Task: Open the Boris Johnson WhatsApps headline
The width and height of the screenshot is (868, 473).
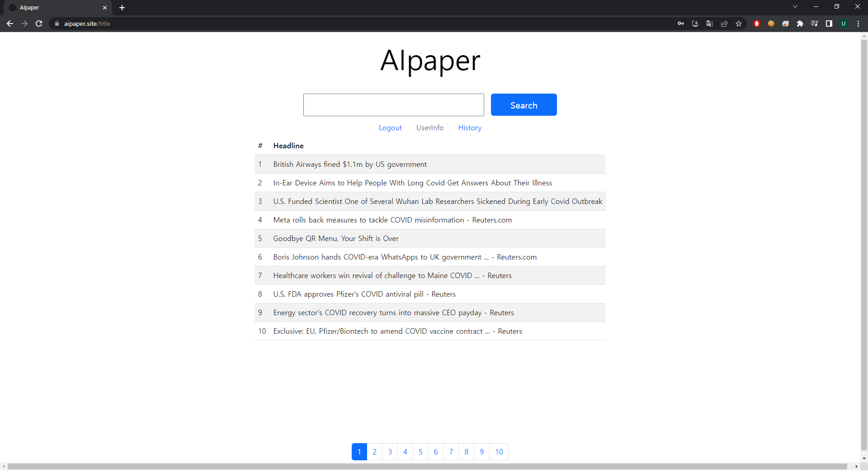Action: pos(405,257)
